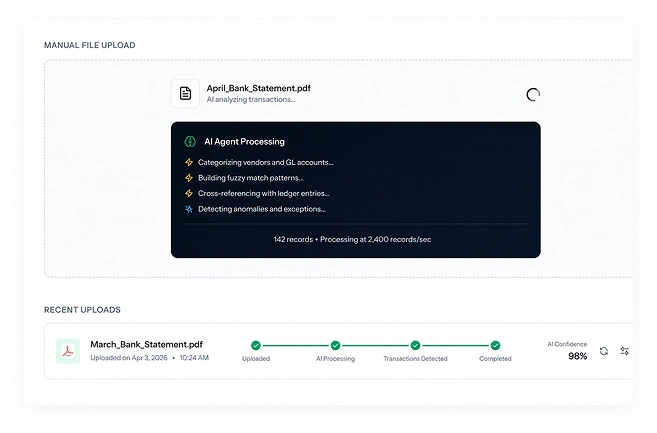Click the Transactions Detected step label

pyautogui.click(x=415, y=359)
